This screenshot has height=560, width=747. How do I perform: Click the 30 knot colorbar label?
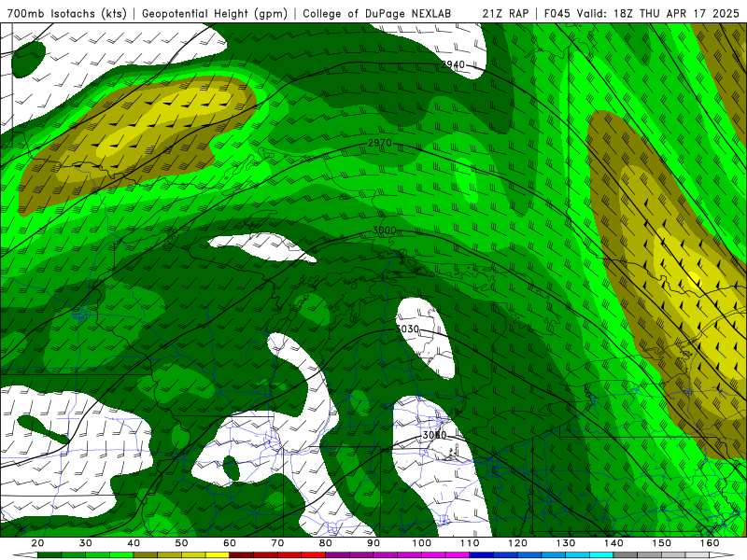[85, 543]
